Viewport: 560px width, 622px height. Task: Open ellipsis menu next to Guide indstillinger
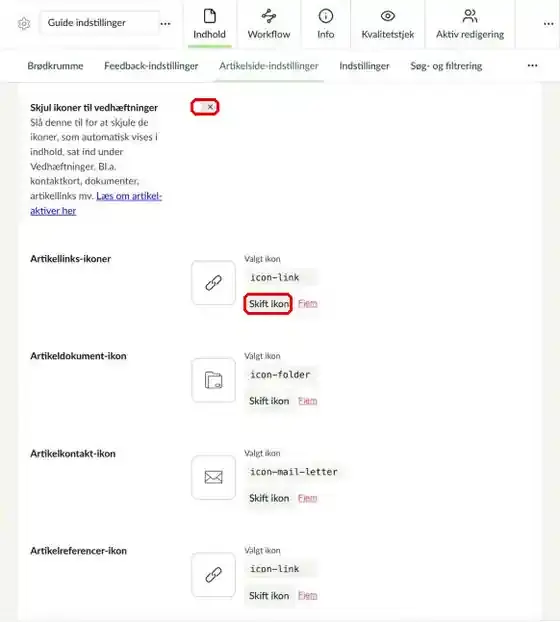pyautogui.click(x=165, y=24)
